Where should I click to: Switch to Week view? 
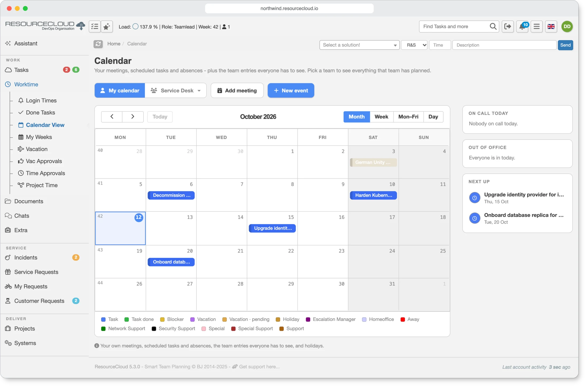pyautogui.click(x=381, y=117)
